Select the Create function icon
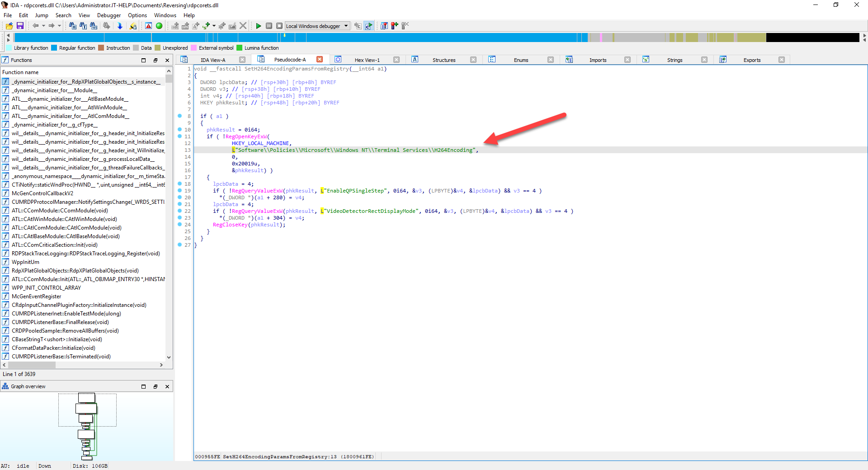The height and width of the screenshot is (470, 868). 222,26
